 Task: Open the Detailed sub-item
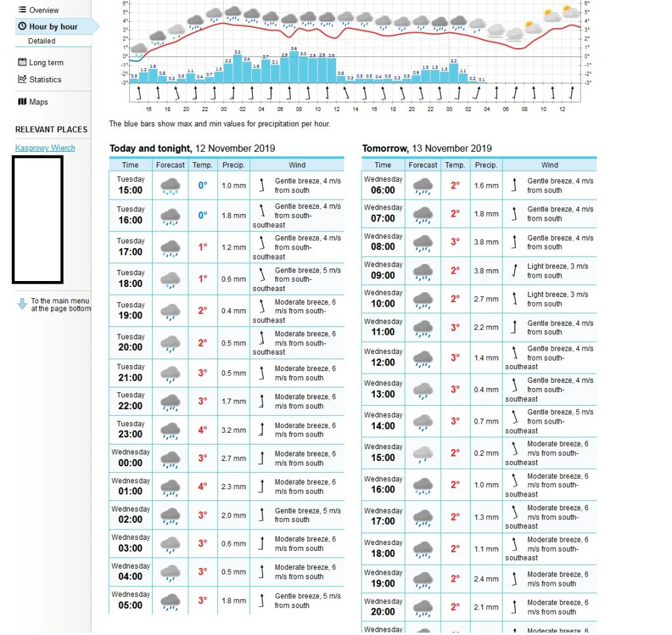click(x=41, y=41)
